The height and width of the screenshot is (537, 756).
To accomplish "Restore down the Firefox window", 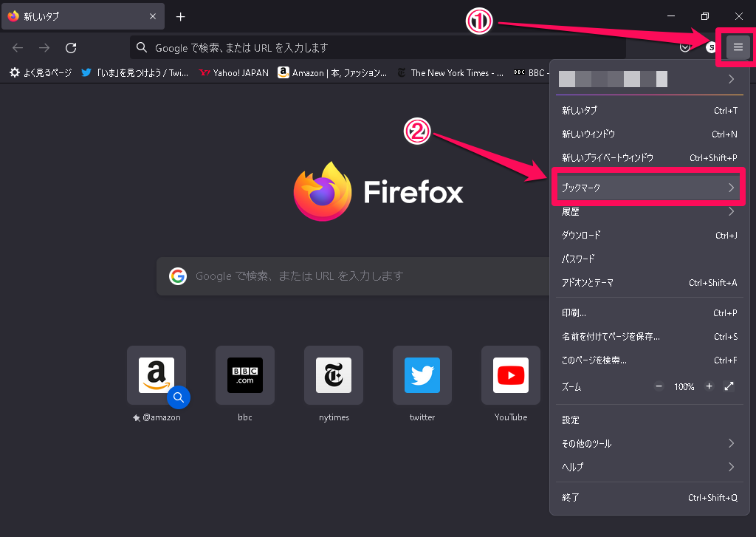I will 705,16.
